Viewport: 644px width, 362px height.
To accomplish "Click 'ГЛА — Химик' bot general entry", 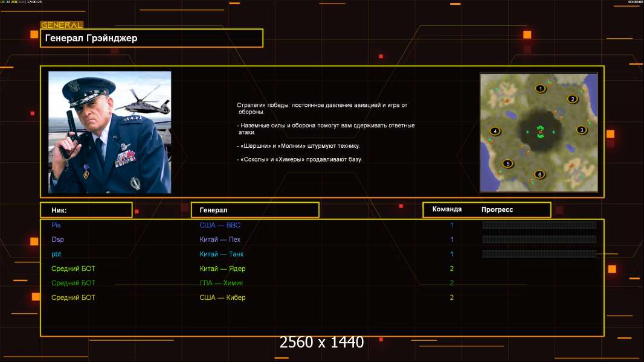I will tap(222, 283).
